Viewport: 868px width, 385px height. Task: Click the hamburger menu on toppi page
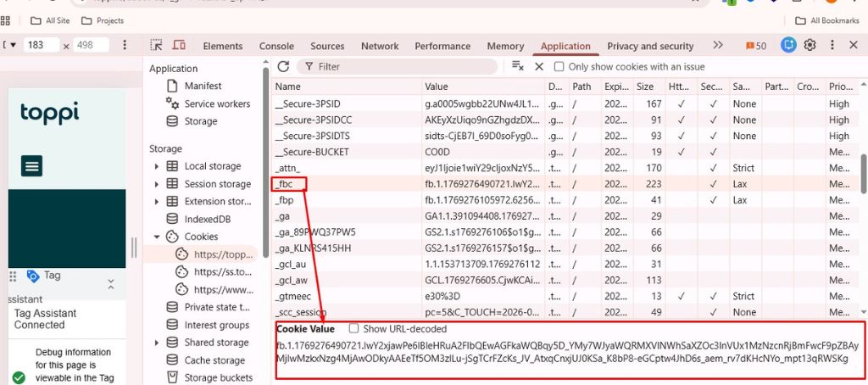pyautogui.click(x=32, y=165)
